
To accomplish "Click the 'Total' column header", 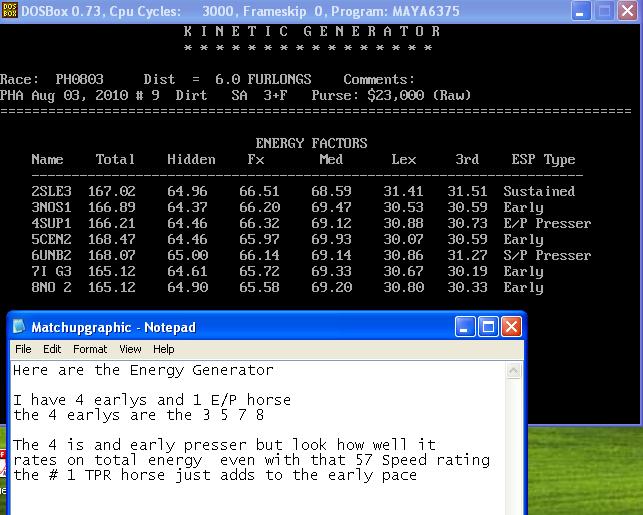I will (x=115, y=159).
